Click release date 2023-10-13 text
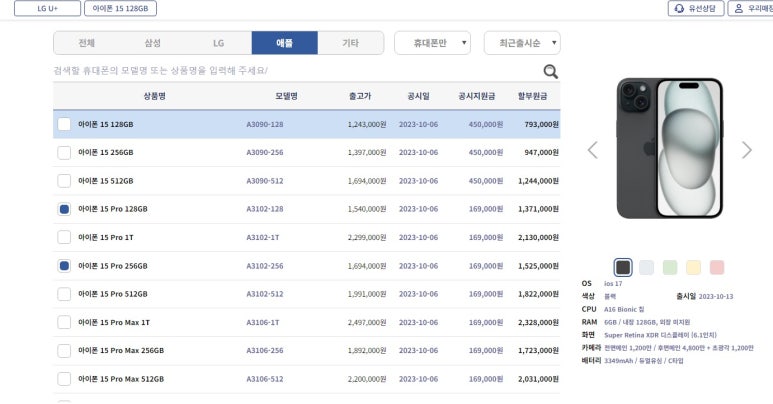Image resolution: width=773 pixels, height=404 pixels. click(716, 296)
